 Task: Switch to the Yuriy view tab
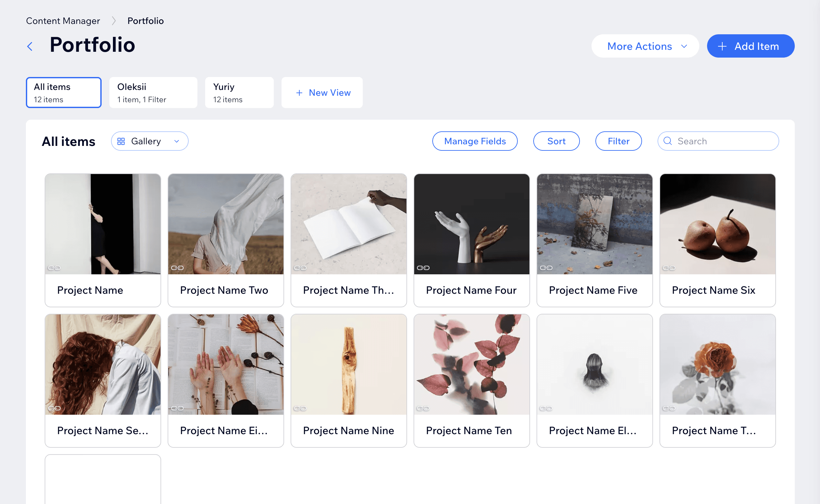(239, 93)
